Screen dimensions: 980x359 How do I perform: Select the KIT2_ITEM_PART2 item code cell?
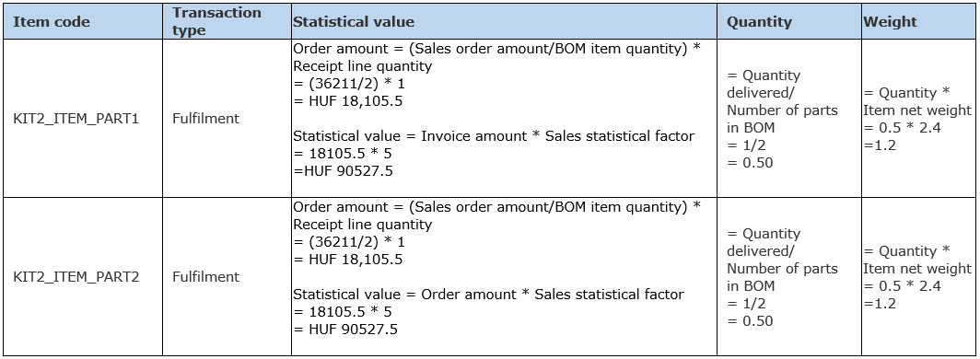[76, 276]
